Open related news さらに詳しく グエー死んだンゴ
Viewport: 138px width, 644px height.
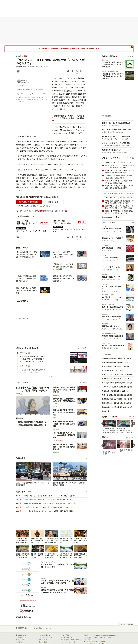[x=27, y=254]
